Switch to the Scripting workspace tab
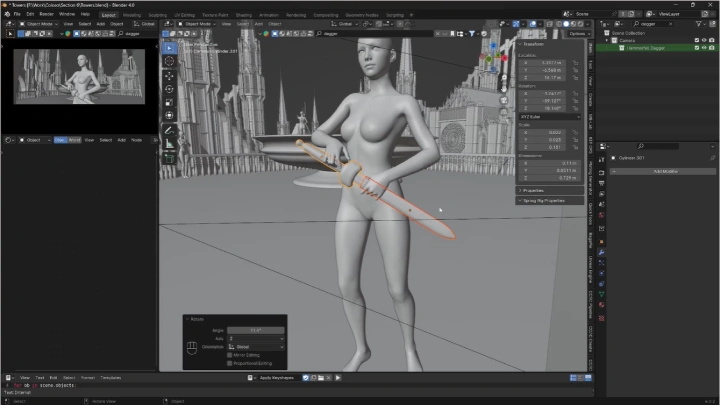 pos(394,15)
